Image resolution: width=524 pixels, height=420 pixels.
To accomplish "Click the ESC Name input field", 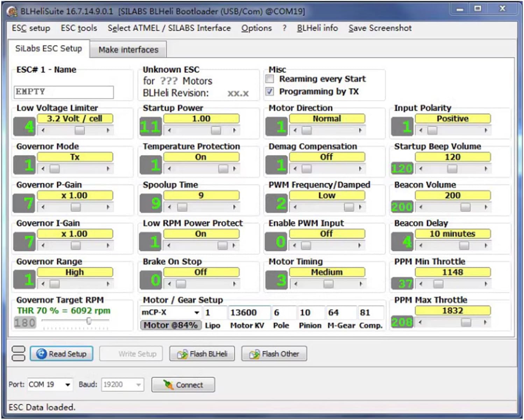I will pos(64,92).
